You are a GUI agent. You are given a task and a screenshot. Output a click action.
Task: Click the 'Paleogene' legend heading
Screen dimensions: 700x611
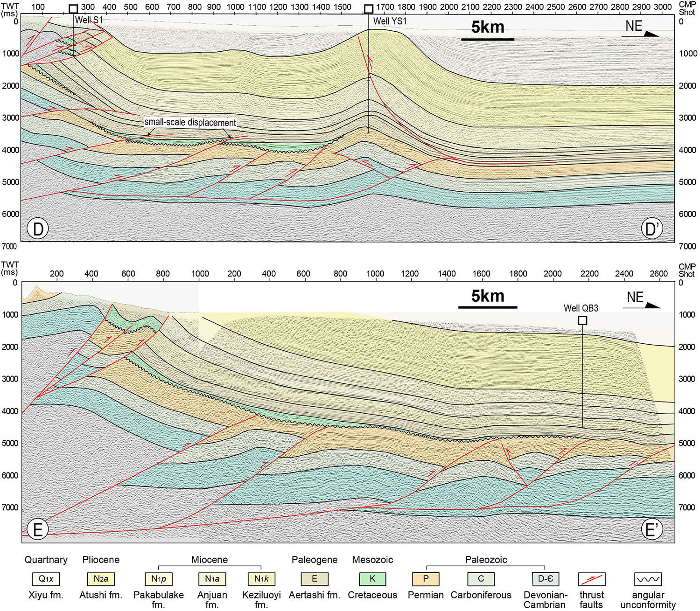point(315,560)
